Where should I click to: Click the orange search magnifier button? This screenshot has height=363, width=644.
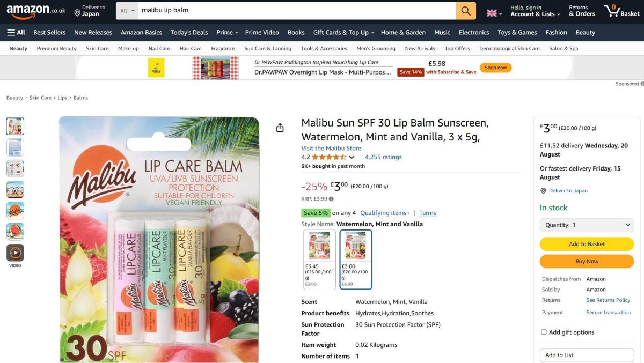(x=466, y=11)
